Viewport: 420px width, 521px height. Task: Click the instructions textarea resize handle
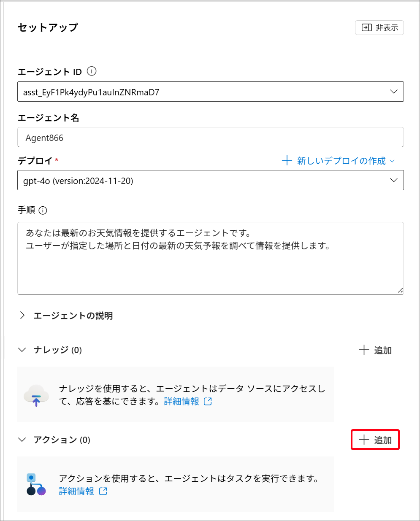[400, 291]
